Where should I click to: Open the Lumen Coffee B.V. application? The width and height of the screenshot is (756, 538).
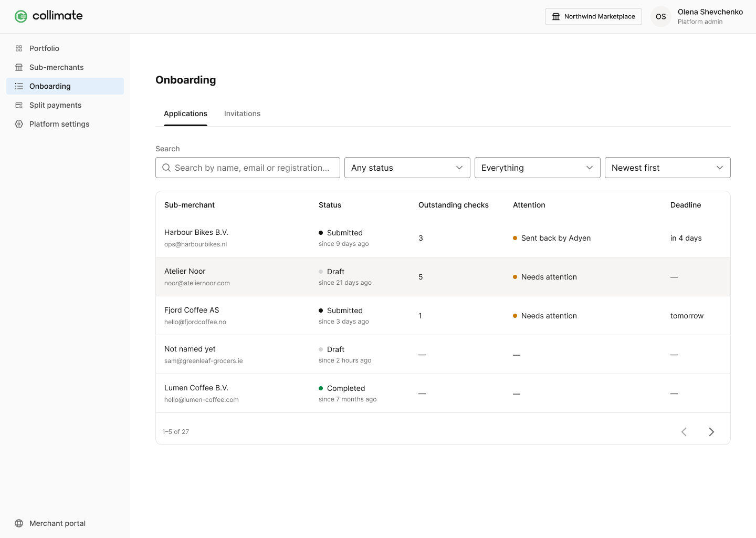[443, 394]
